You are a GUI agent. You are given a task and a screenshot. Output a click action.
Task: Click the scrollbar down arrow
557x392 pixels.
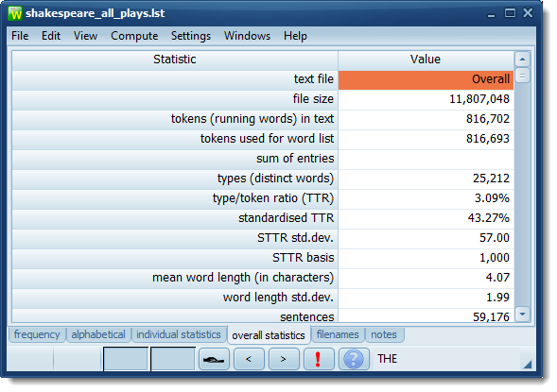tap(523, 314)
